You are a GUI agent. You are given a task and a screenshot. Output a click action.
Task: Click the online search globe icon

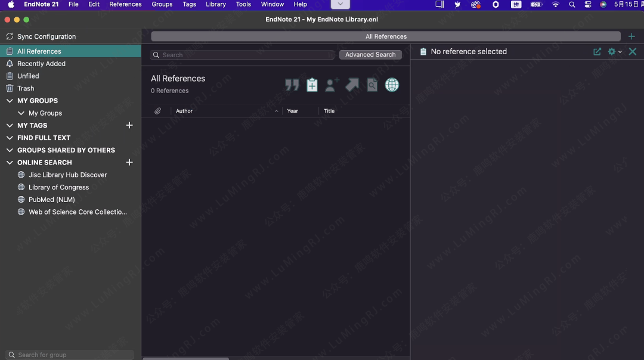coord(392,85)
